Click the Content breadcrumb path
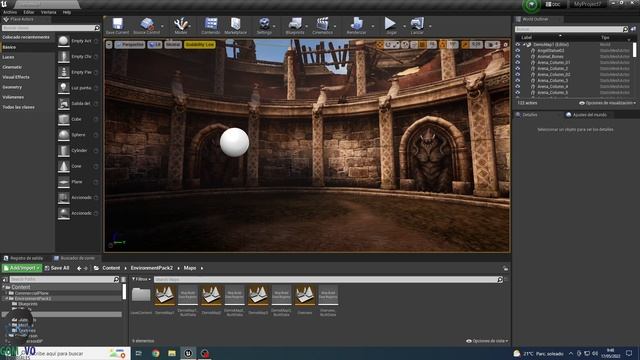Viewport: 640px width, 360px height. coord(111,268)
